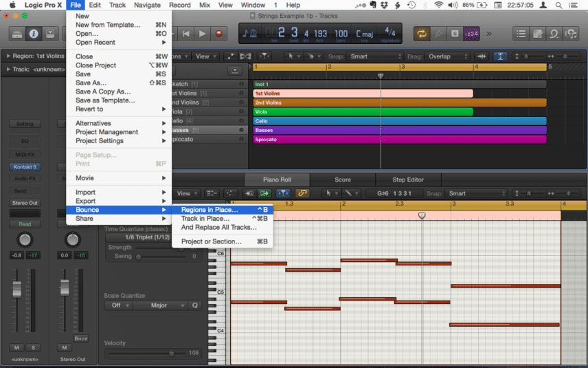The width and height of the screenshot is (588, 368).
Task: Click the Kontakt 5 instrument slot
Action: tap(25, 167)
